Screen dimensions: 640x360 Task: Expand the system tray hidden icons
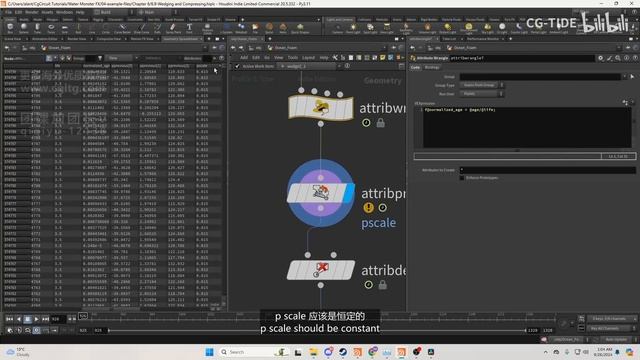click(546, 352)
